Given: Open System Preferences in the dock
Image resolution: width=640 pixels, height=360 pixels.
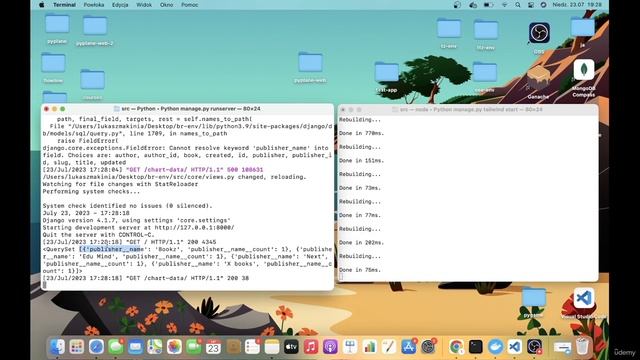Looking at the screenshot, I should [x=428, y=347].
